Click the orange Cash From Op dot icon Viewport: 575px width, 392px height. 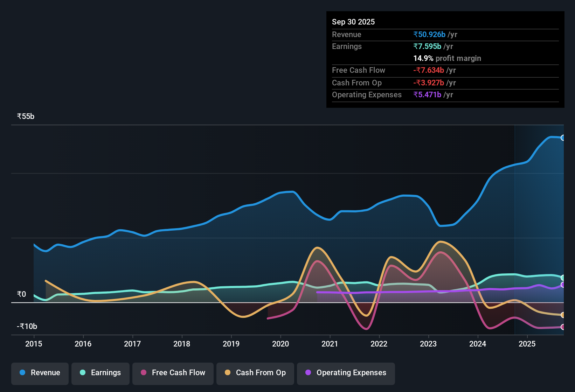tap(228, 373)
